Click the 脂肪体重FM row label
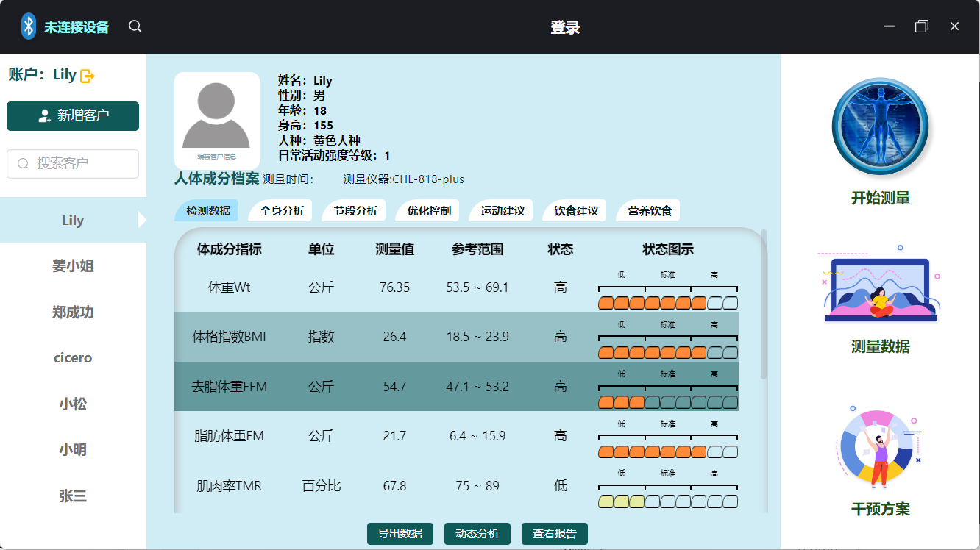This screenshot has width=980, height=550. coord(230,436)
